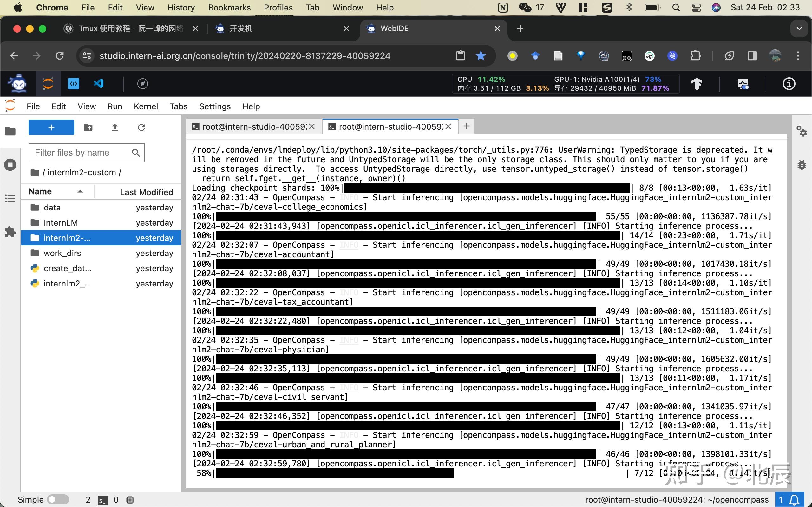
Task: Open the Chrome three-dot menu
Action: [798, 56]
